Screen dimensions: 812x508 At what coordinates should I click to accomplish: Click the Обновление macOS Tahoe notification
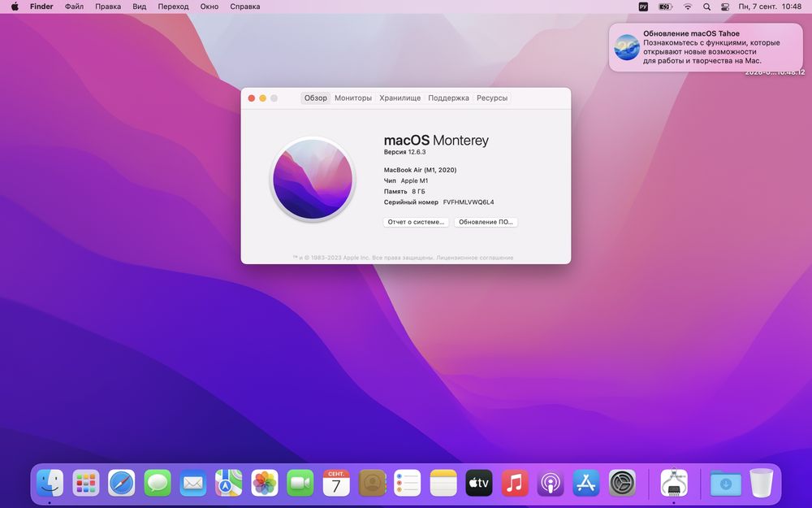706,47
